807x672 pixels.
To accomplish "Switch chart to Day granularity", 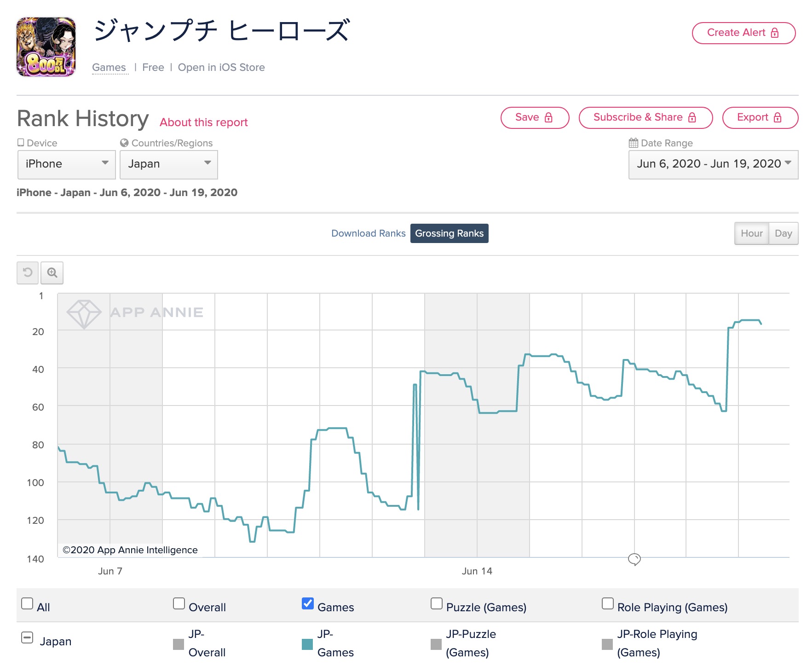I will (x=783, y=233).
